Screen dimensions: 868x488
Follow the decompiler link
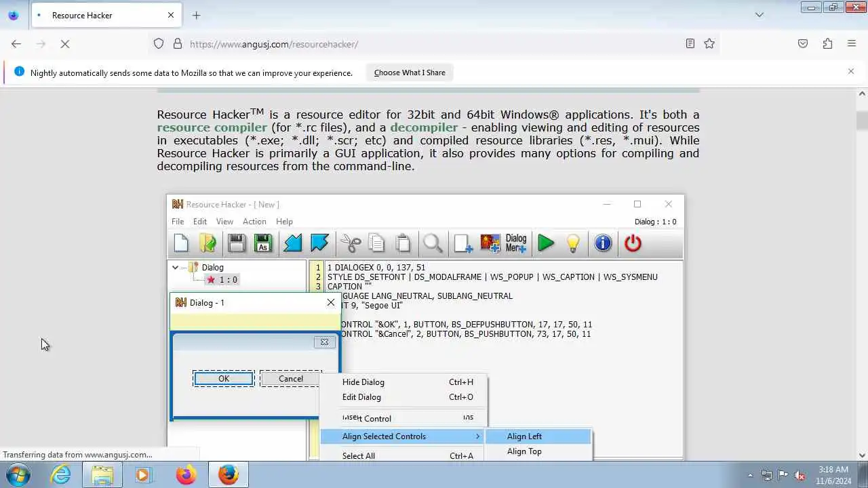tap(424, 127)
